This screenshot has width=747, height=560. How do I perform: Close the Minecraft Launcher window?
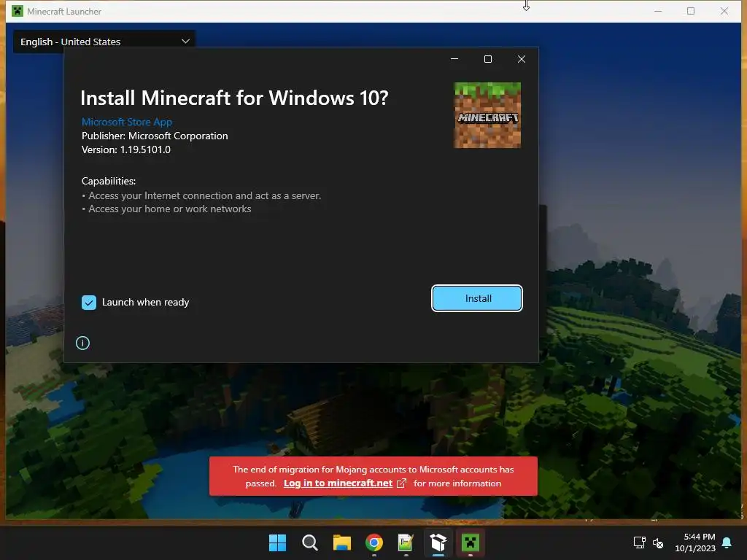pyautogui.click(x=724, y=11)
